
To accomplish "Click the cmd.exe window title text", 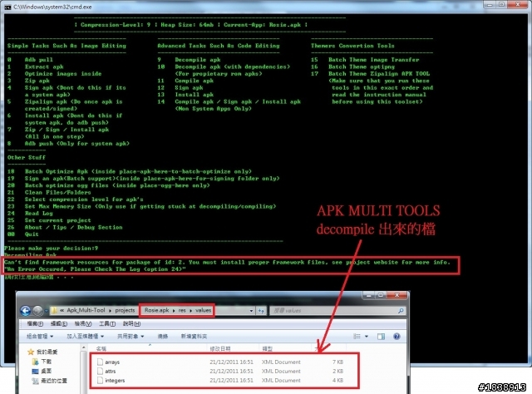I will click(x=52, y=7).
